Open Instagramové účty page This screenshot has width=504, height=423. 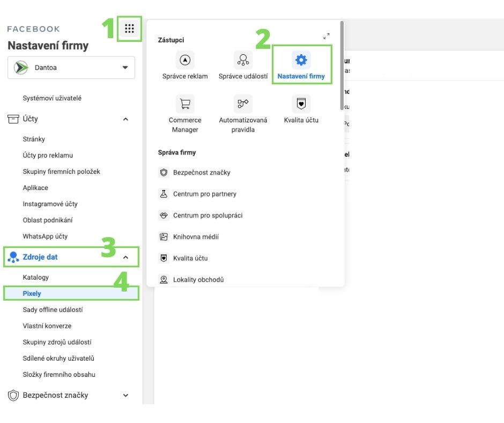[50, 204]
